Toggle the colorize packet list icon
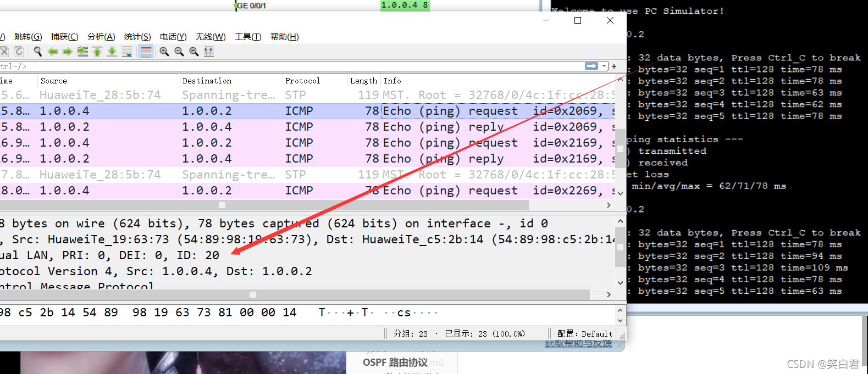 click(146, 52)
